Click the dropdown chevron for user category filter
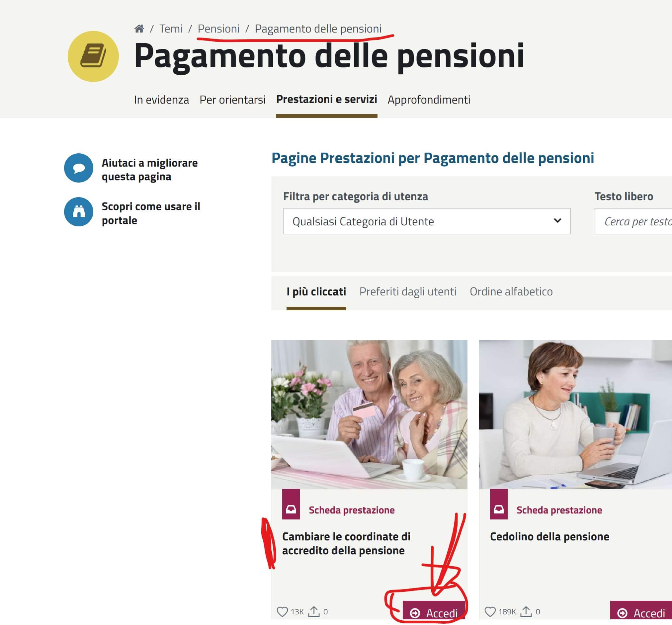The image size is (672, 625). click(557, 221)
